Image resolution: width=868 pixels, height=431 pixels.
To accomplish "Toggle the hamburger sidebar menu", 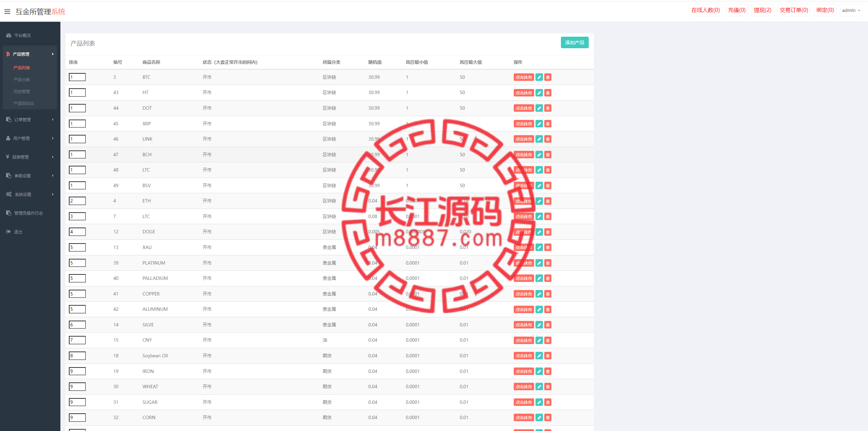I will 7,12.
